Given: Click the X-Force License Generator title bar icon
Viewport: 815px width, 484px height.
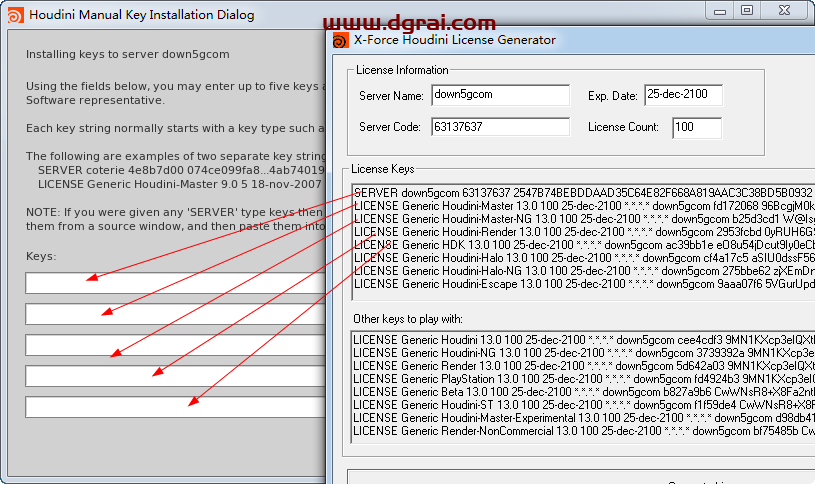Looking at the screenshot, I should tap(340, 41).
